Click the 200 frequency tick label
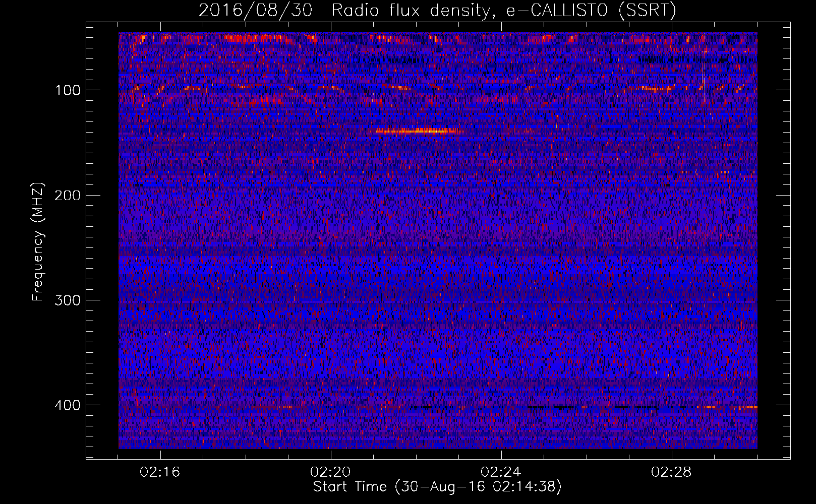Image resolution: width=816 pixels, height=504 pixels. click(x=68, y=195)
